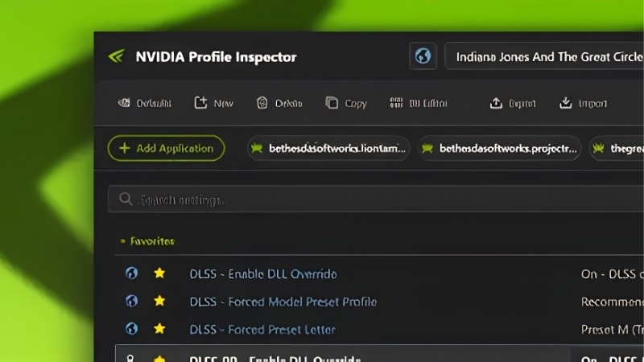Click the Delete profile toolbar icon
Viewport: 644px width, 362px height.
click(262, 103)
